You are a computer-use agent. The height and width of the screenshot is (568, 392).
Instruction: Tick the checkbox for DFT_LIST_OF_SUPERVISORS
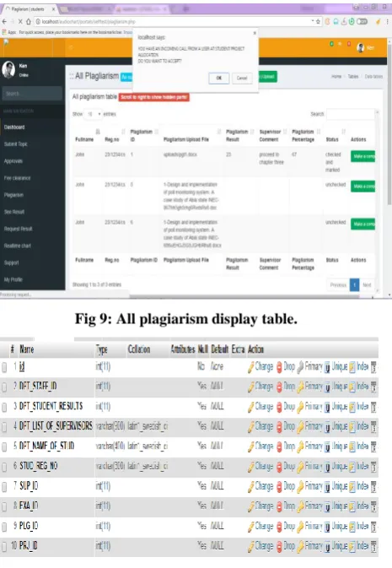click(4, 427)
